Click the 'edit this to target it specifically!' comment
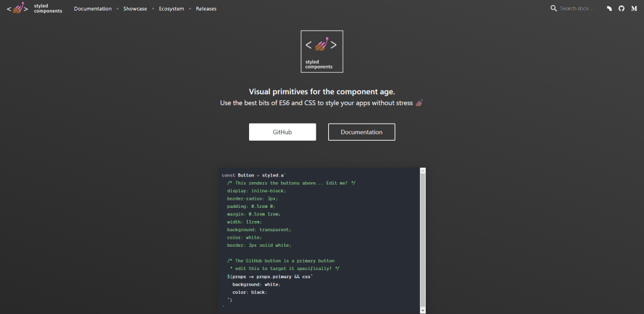The width and height of the screenshot is (644, 314). coord(285,269)
